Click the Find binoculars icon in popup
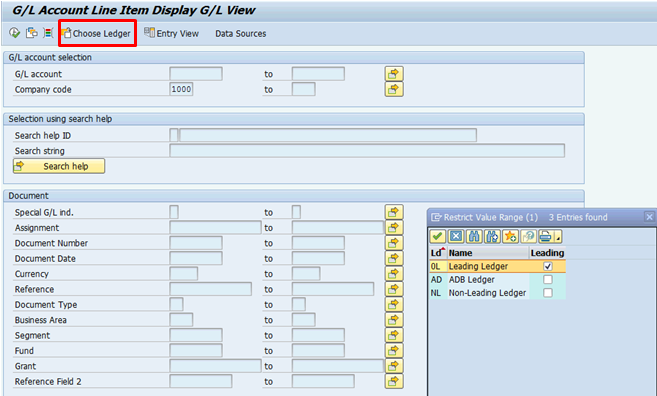Screen dimensions: 657x396 pyautogui.click(x=474, y=236)
